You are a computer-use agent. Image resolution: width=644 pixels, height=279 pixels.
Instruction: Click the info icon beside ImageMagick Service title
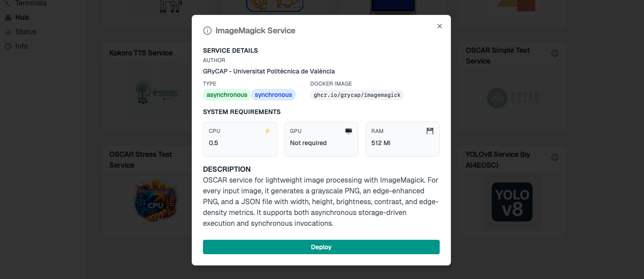click(x=207, y=31)
